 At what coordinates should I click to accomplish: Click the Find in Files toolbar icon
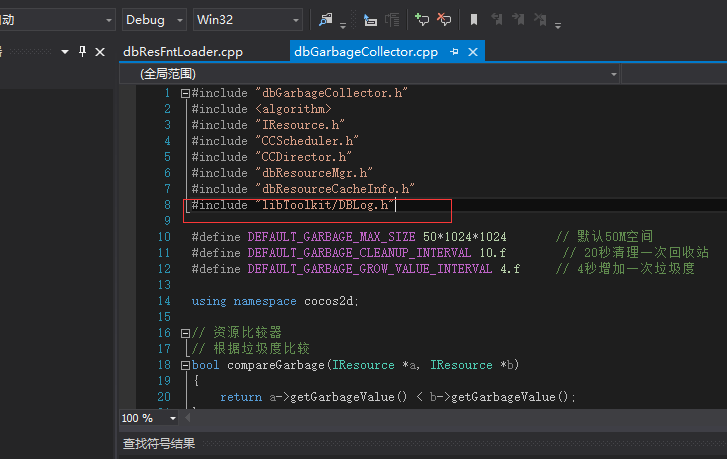click(x=325, y=19)
